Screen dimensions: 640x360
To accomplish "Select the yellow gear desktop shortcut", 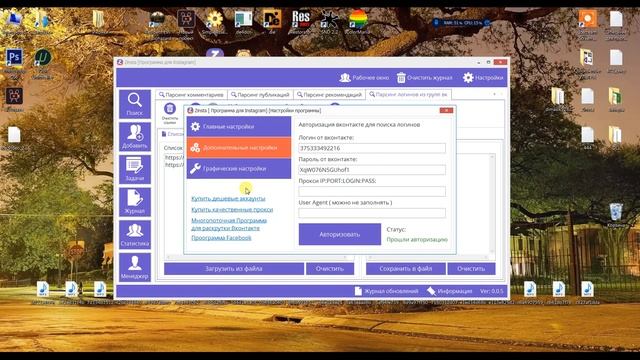I will (214, 21).
